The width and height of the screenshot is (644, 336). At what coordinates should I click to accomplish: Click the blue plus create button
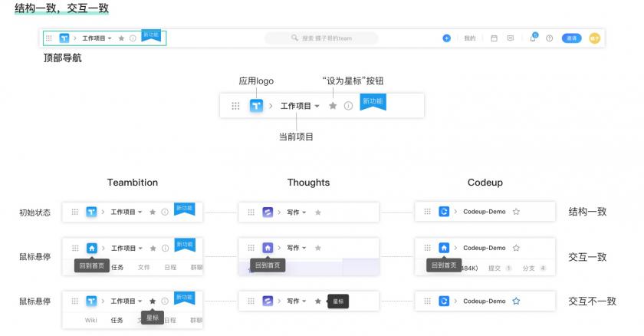[446, 38]
